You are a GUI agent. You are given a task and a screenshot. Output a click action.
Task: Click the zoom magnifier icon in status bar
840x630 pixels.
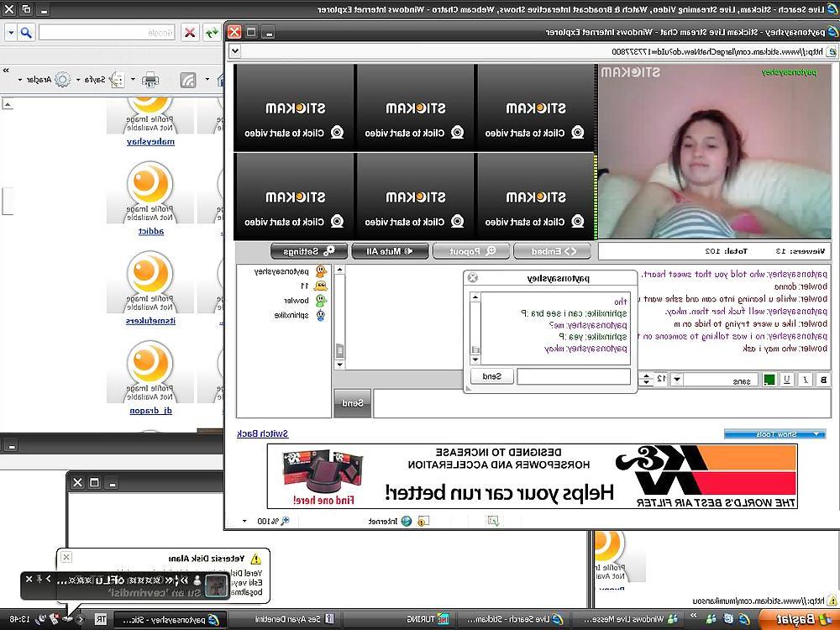pos(285,521)
